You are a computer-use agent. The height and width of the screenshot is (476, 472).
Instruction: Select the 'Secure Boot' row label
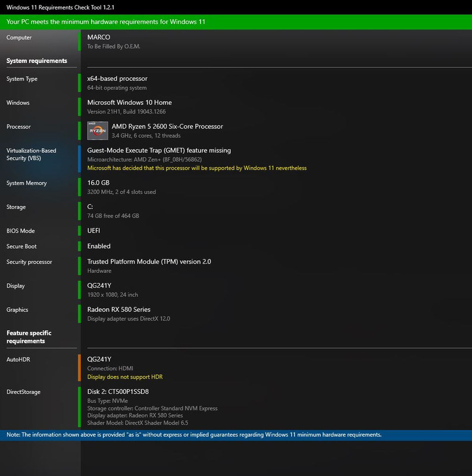pos(21,246)
